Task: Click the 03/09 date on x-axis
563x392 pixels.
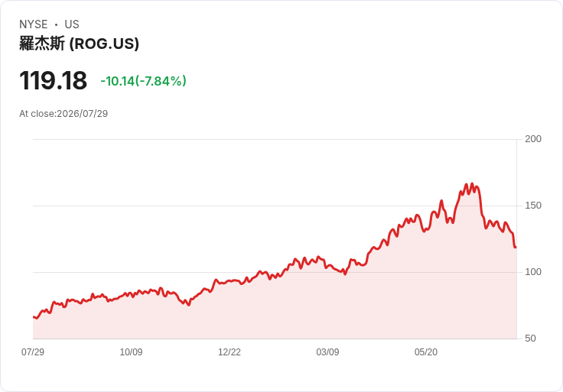Action: pos(327,352)
